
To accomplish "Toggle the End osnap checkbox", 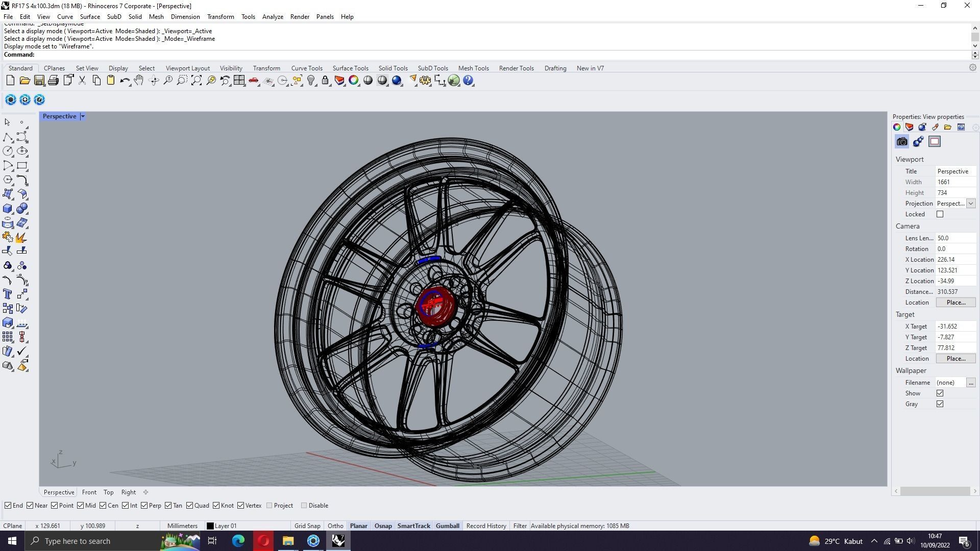I will (8, 506).
